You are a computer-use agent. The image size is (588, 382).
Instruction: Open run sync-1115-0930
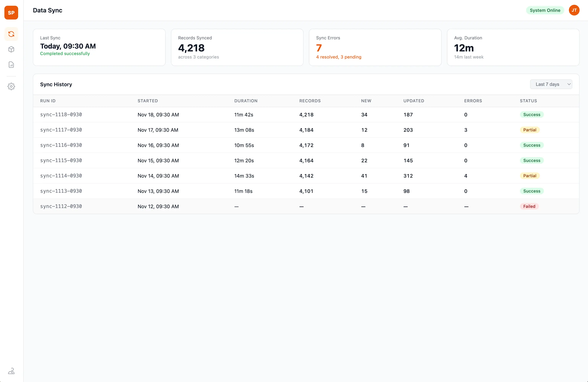[61, 160]
